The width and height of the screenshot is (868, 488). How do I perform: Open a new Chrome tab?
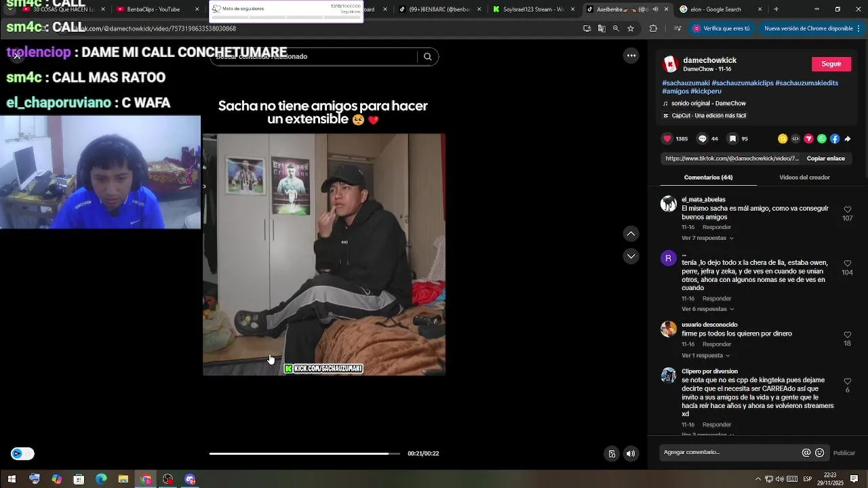point(776,9)
